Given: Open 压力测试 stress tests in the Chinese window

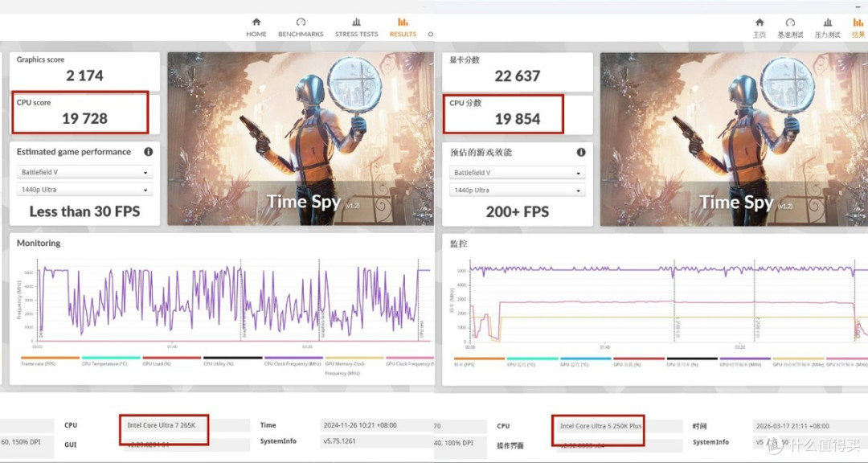Looking at the screenshot, I should [x=827, y=28].
